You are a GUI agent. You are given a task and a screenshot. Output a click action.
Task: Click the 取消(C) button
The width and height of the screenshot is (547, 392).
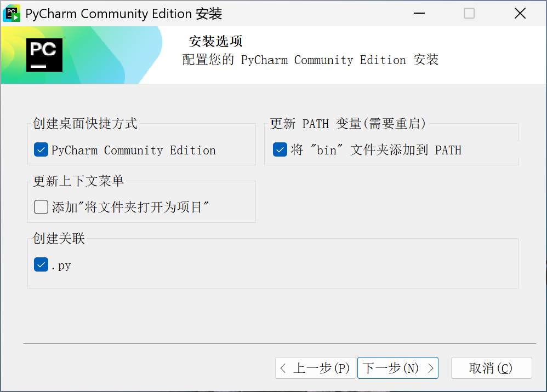tap(491, 368)
